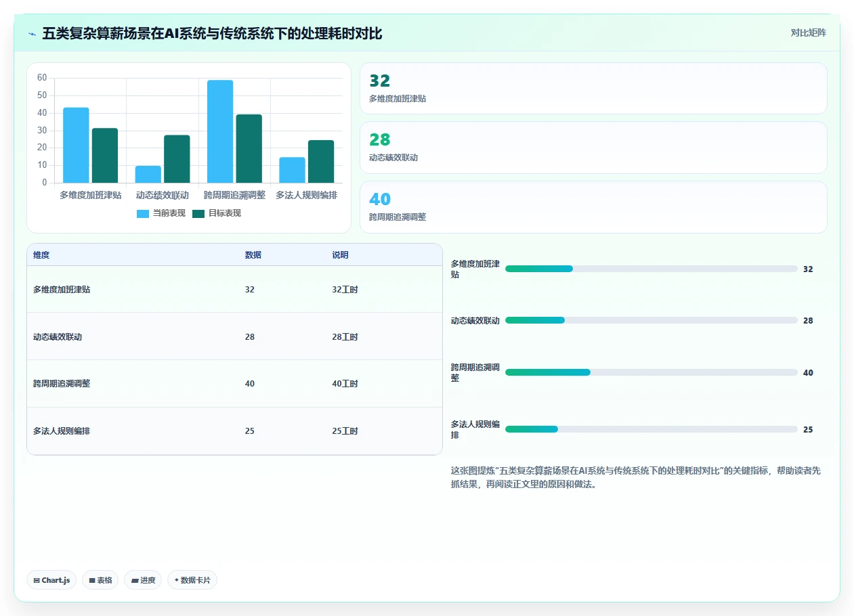Toggle the 目标表现 legend item

point(217,213)
